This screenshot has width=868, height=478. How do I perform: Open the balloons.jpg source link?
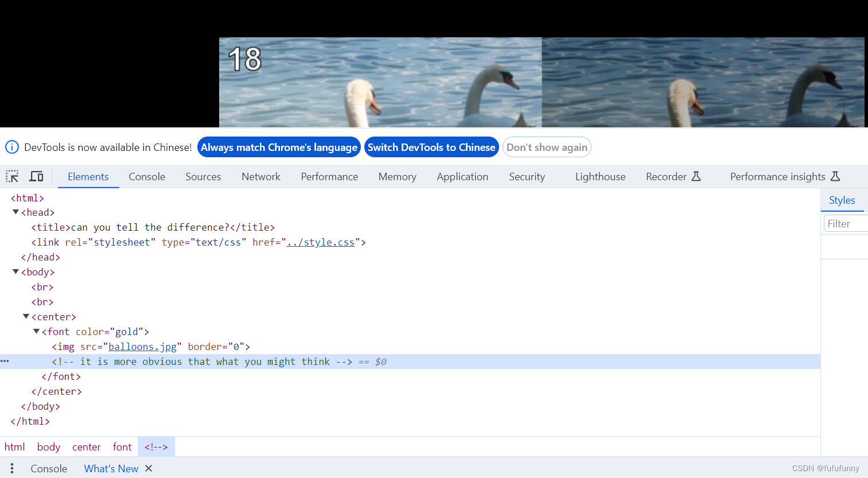coord(142,347)
